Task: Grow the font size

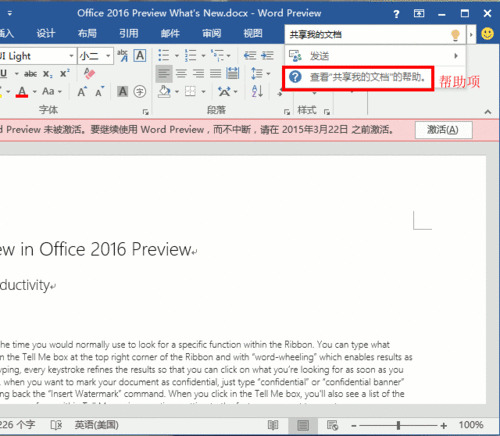Action: (82, 91)
